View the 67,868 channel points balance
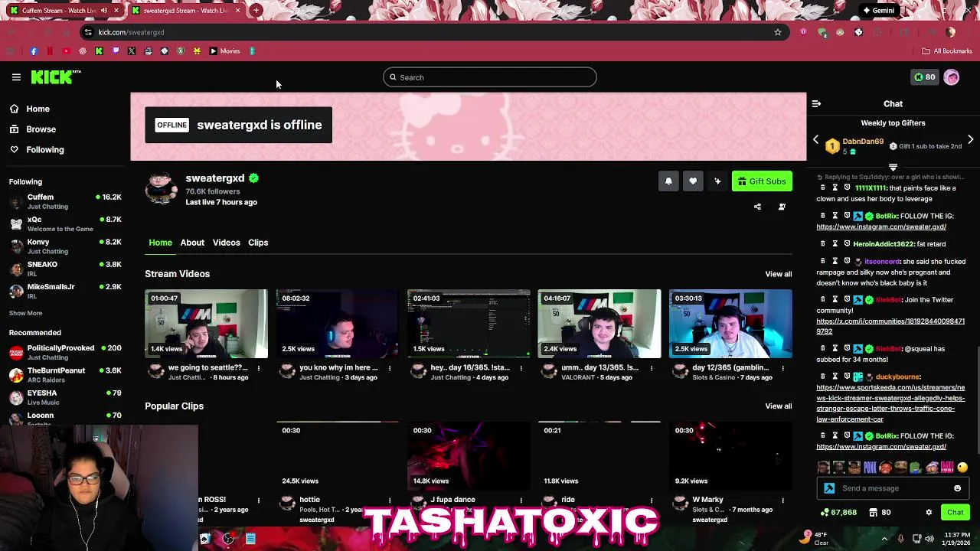The width and height of the screenshot is (980, 551). tap(839, 513)
